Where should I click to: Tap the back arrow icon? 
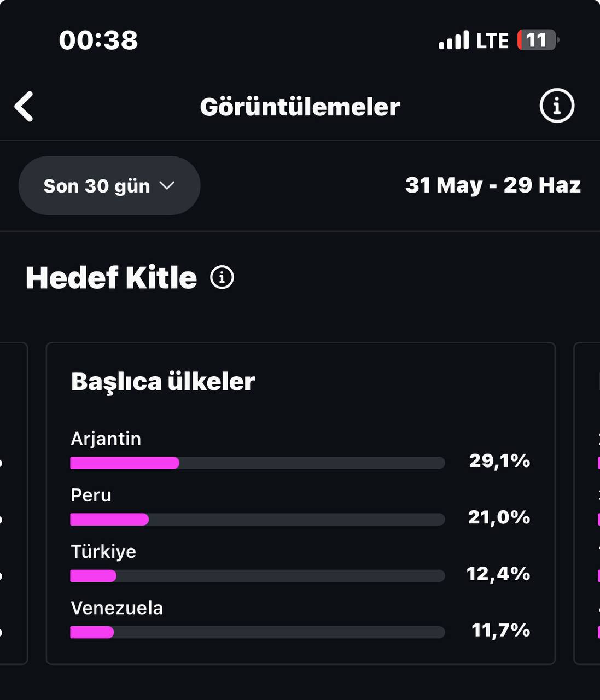coord(24,106)
